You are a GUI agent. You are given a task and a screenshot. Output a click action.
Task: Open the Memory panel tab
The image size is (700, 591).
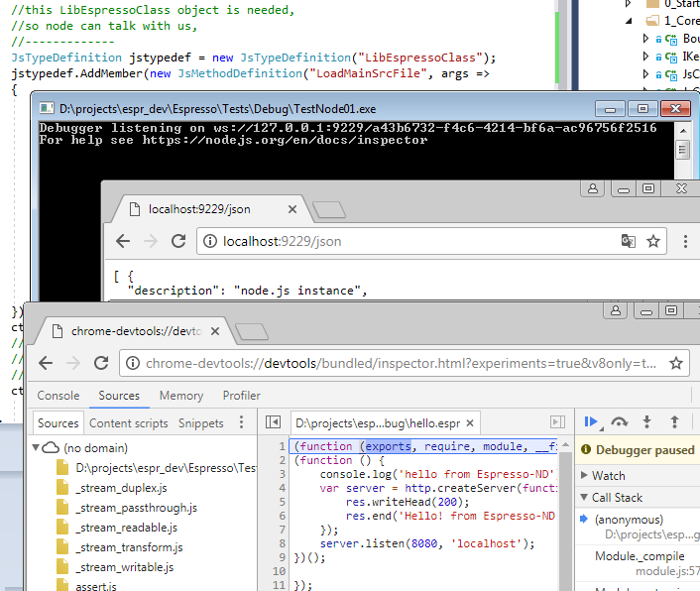point(181,396)
